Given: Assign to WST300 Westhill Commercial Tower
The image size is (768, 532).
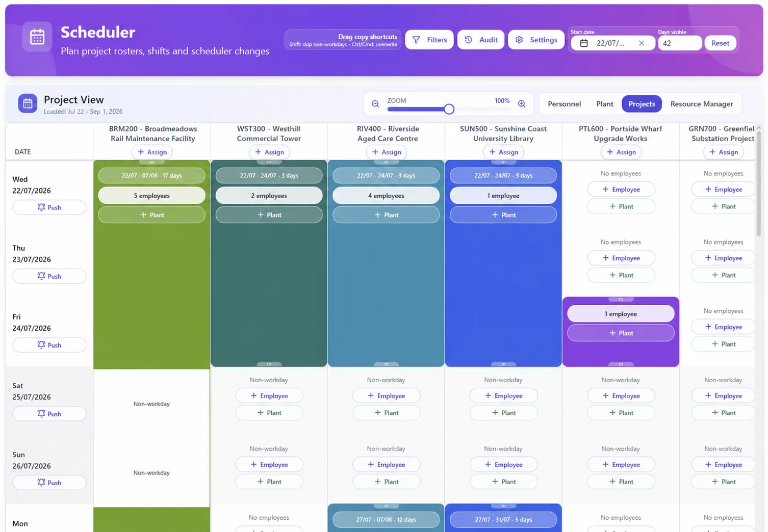Looking at the screenshot, I should 269,152.
